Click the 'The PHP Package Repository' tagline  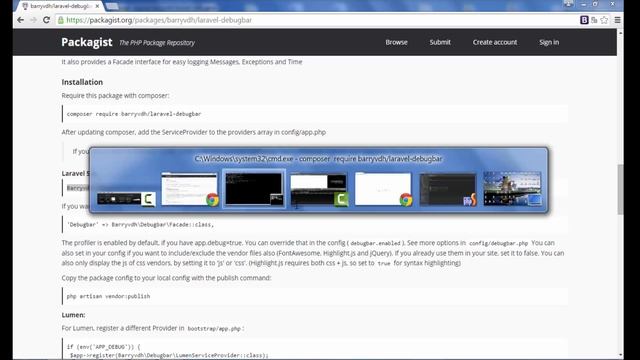click(x=157, y=42)
